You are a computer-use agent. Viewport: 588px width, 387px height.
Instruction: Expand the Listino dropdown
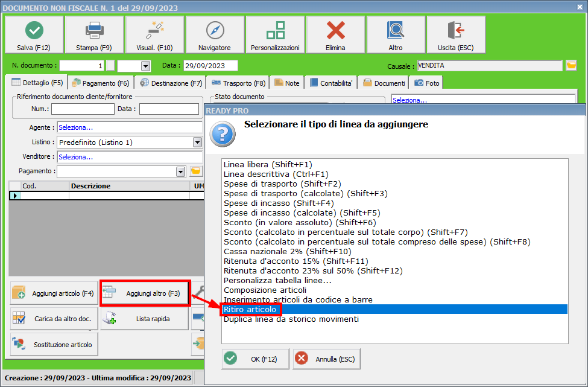pos(197,142)
